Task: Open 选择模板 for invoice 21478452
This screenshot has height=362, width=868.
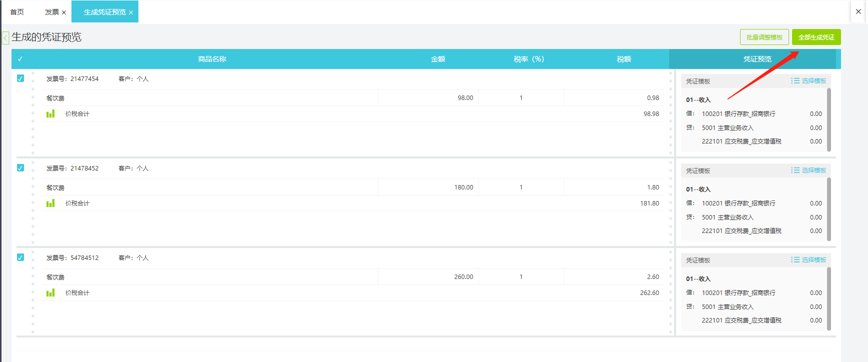Action: pyautogui.click(x=809, y=170)
